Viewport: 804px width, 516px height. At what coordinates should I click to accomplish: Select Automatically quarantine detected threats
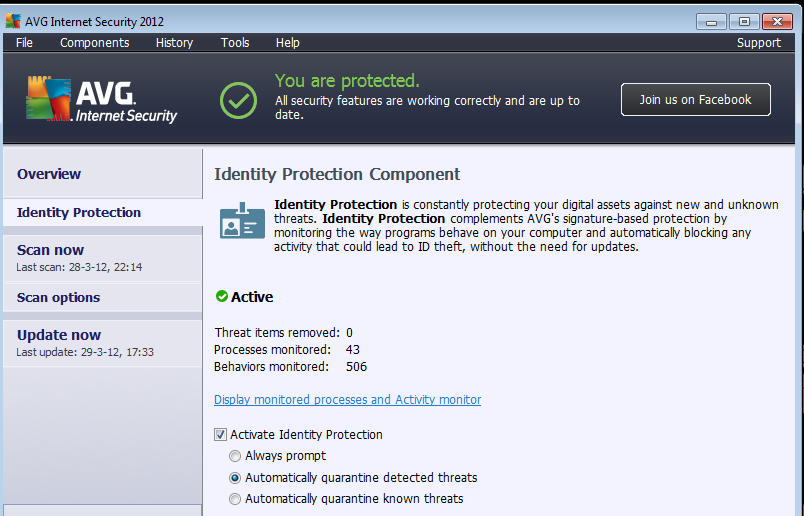235,478
